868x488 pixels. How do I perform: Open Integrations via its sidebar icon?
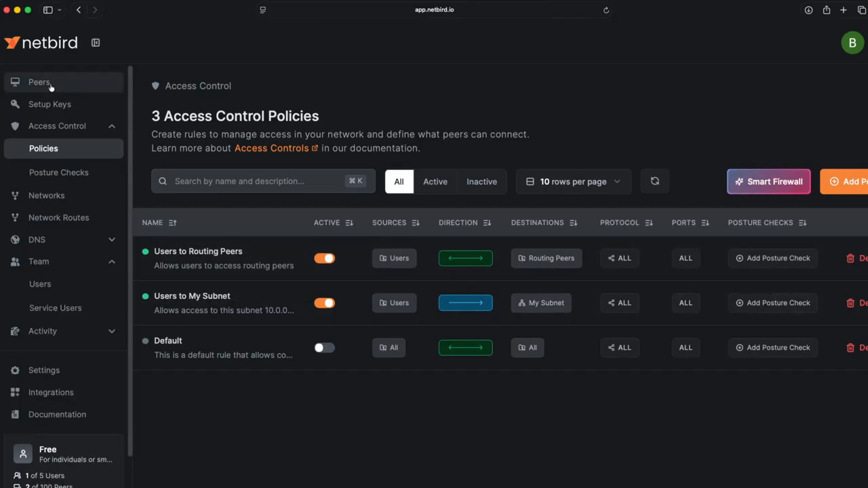15,392
